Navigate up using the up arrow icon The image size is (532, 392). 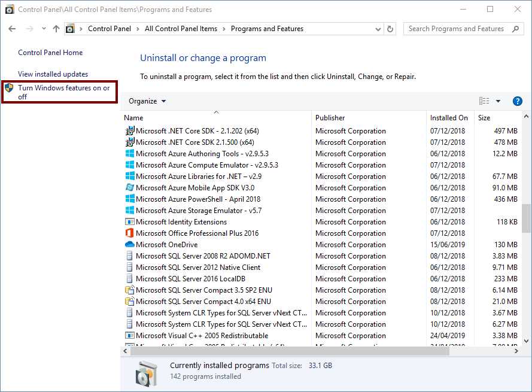pos(56,28)
